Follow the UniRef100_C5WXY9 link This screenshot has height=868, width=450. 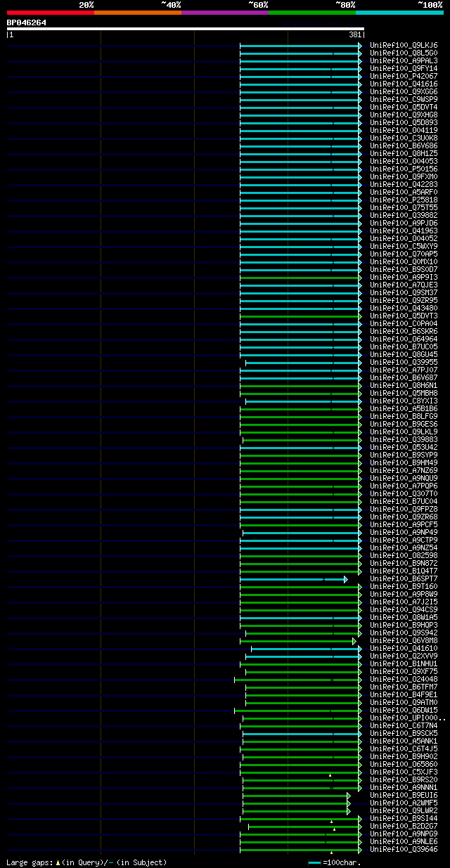tap(405, 246)
